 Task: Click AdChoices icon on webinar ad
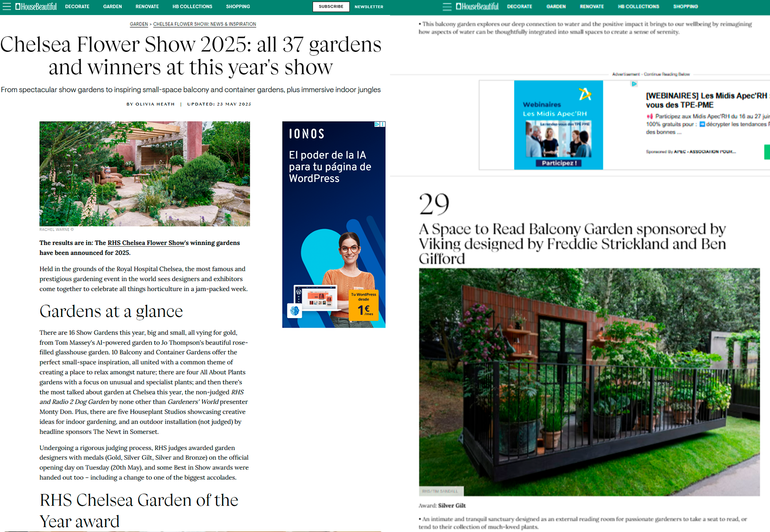click(634, 84)
